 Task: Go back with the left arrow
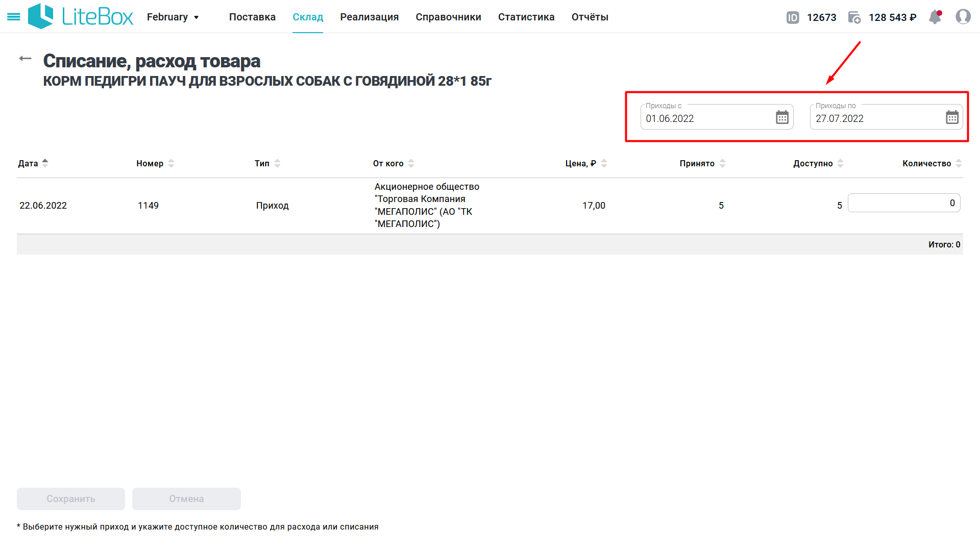pos(25,59)
